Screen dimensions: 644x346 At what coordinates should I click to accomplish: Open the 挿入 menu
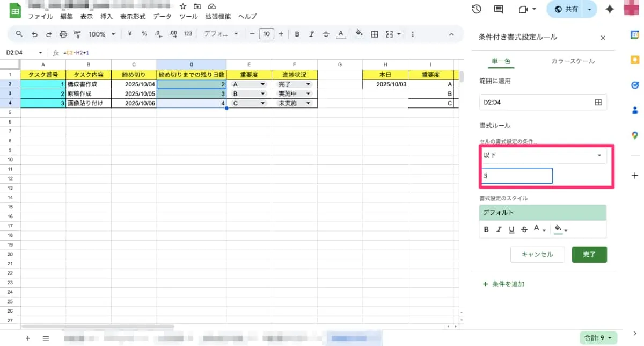pos(106,16)
